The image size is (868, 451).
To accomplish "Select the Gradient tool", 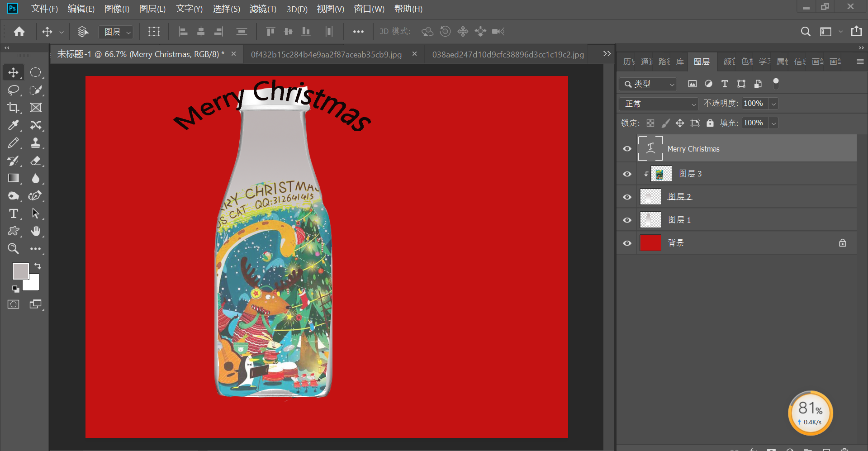I will (x=14, y=178).
